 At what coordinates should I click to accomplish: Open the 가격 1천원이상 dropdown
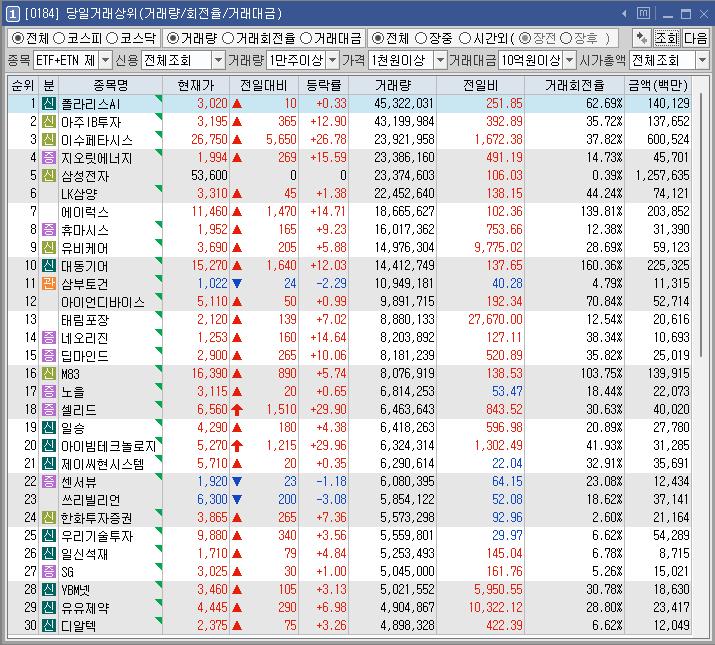(440, 60)
